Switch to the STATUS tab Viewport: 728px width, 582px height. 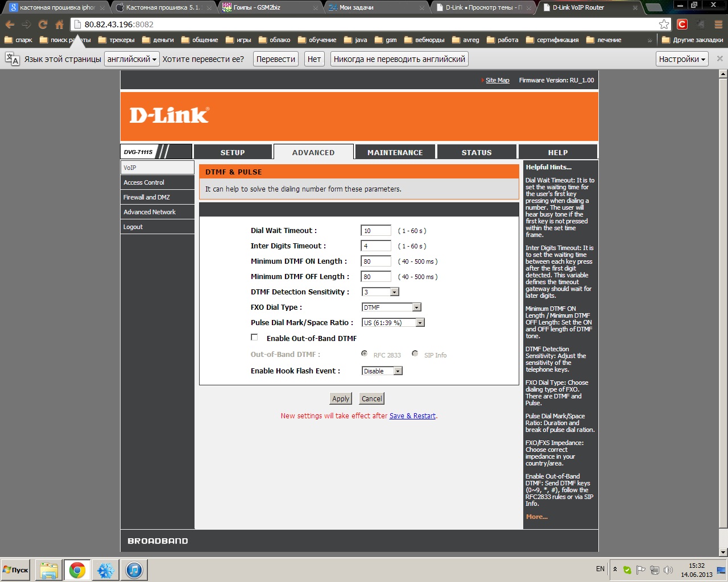pyautogui.click(x=477, y=152)
